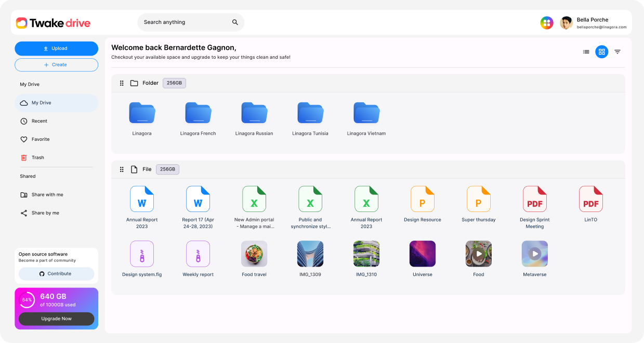Screen dimensions: 644x343
Task: Open the filter options icon
Action: click(617, 51)
